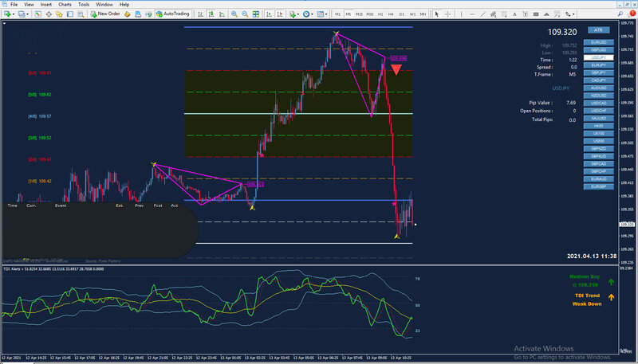The width and height of the screenshot is (638, 364).
Task: Select the H4 timeframe
Action: pyautogui.click(x=391, y=14)
